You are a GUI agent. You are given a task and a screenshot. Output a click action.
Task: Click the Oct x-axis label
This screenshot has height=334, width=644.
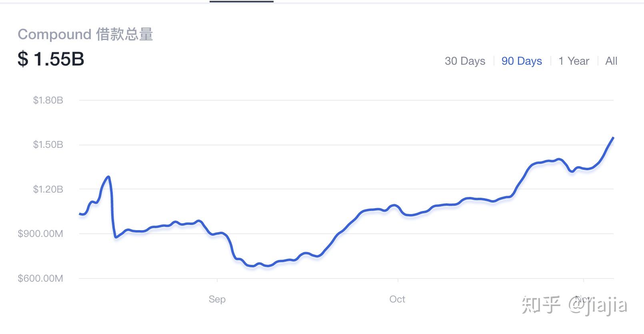(x=397, y=299)
